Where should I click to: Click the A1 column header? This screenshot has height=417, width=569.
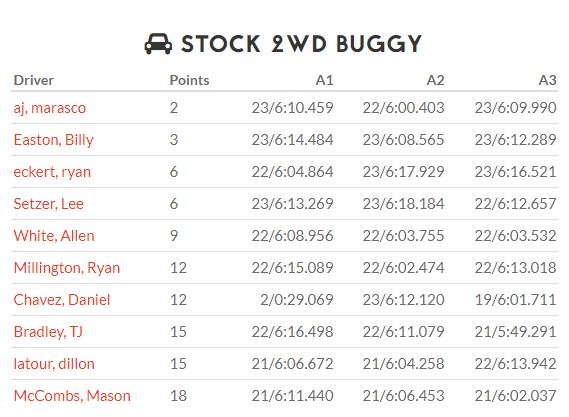click(x=324, y=80)
